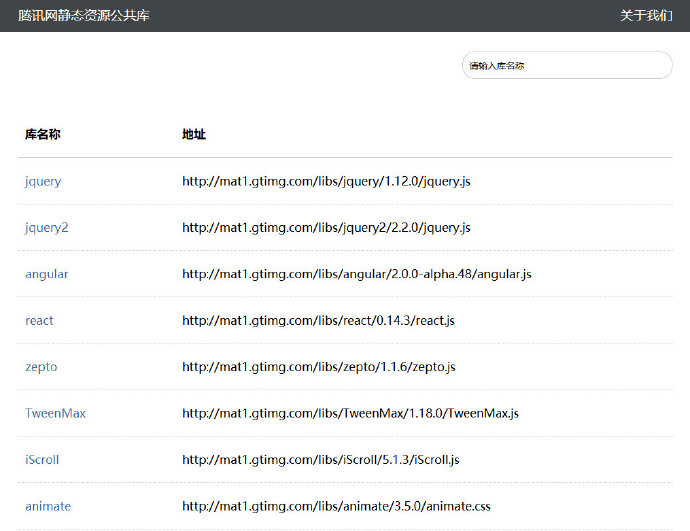
Task: Select the iScroll/5.1.3/iScroll.js address text
Action: click(321, 460)
